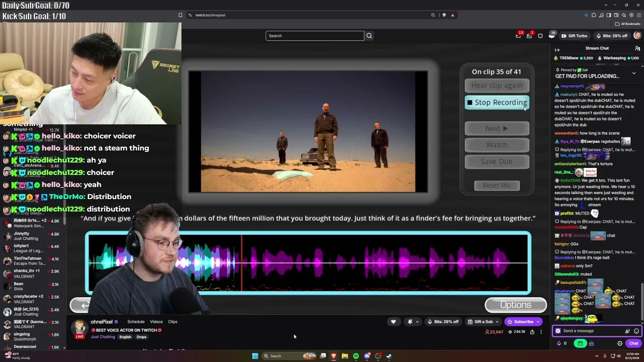Open the Videos tab
Screen dimensions: 644x362
pyautogui.click(x=156, y=322)
